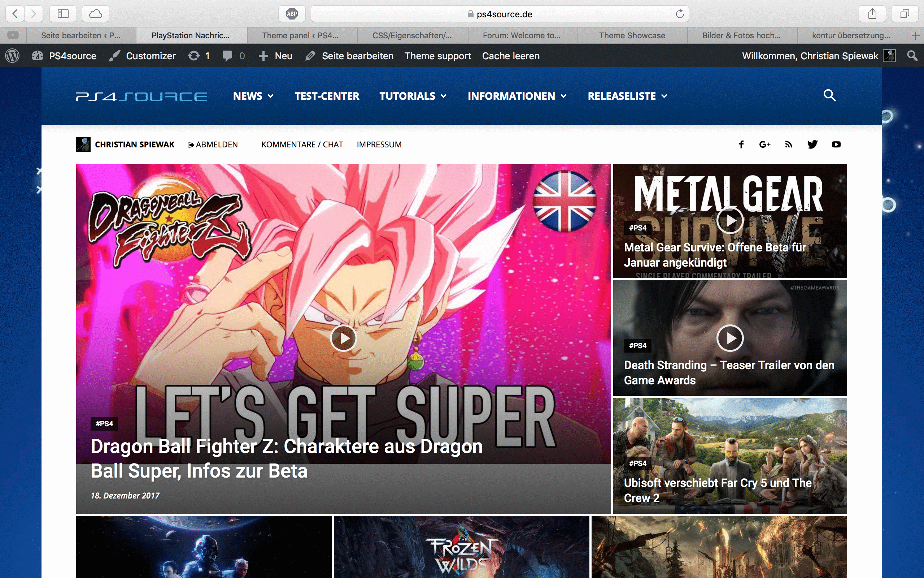This screenshot has width=924, height=578.
Task: Open the Dragon Ball Fighter Z article headline
Action: (286, 458)
